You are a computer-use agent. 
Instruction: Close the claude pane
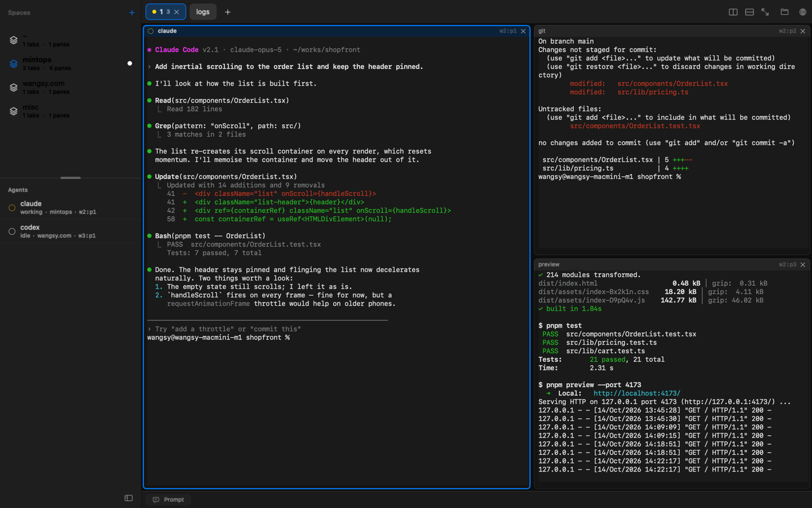(523, 31)
